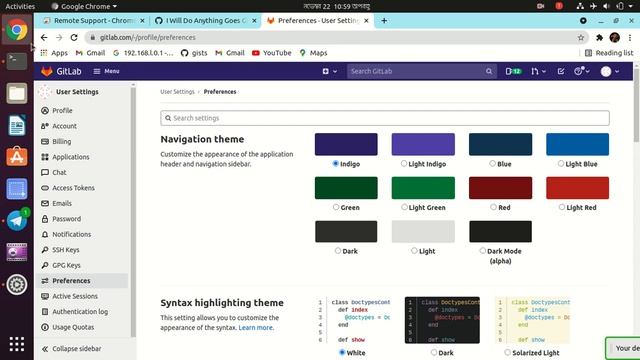
Task: Reload the page
Action: (x=74, y=38)
